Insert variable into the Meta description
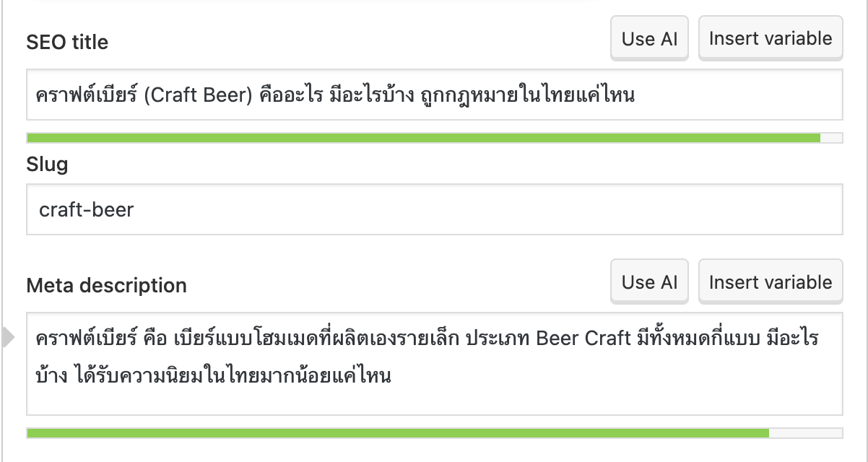868x462 pixels. coord(770,282)
